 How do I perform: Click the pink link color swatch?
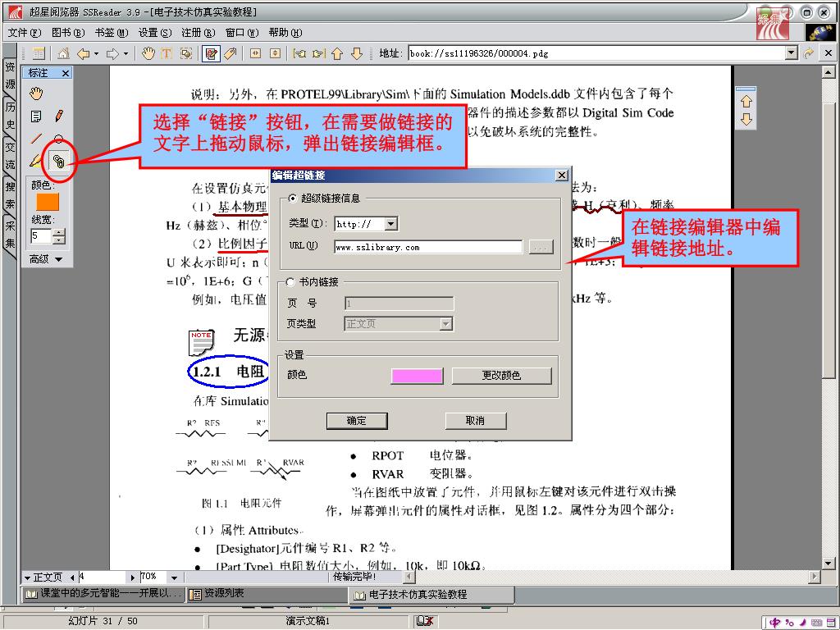(417, 376)
